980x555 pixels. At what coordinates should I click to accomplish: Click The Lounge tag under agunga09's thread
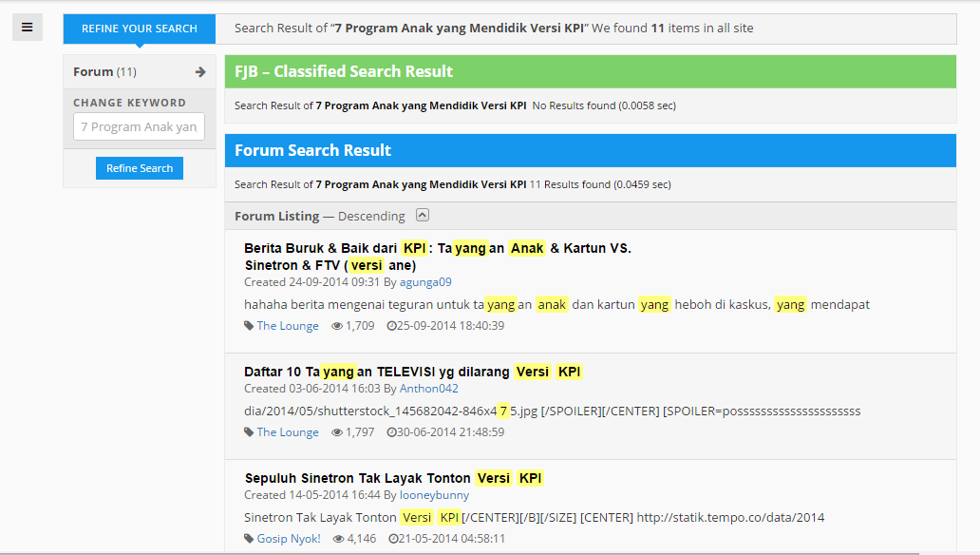click(288, 326)
